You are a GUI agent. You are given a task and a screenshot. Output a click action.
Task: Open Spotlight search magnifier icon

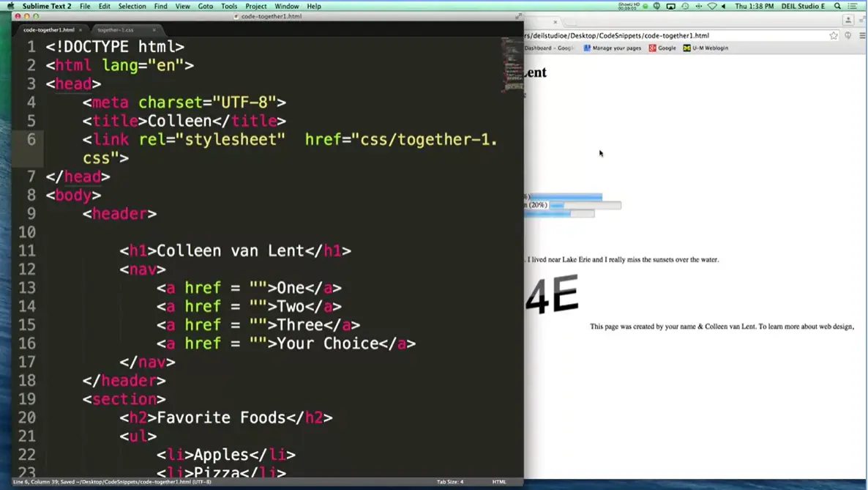[838, 6]
